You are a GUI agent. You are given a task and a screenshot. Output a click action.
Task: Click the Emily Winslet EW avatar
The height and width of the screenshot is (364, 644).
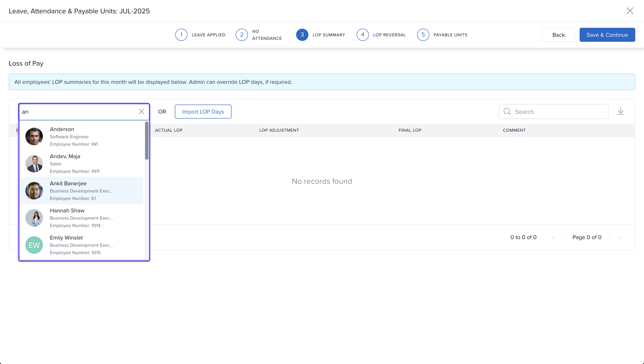coord(34,245)
